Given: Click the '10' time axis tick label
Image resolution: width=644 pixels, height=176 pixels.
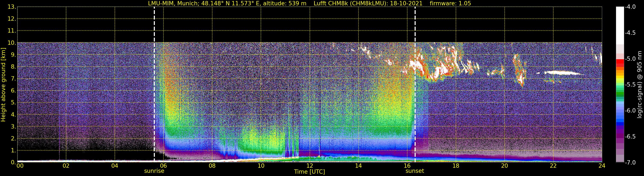Looking at the screenshot, I should tap(261, 166).
